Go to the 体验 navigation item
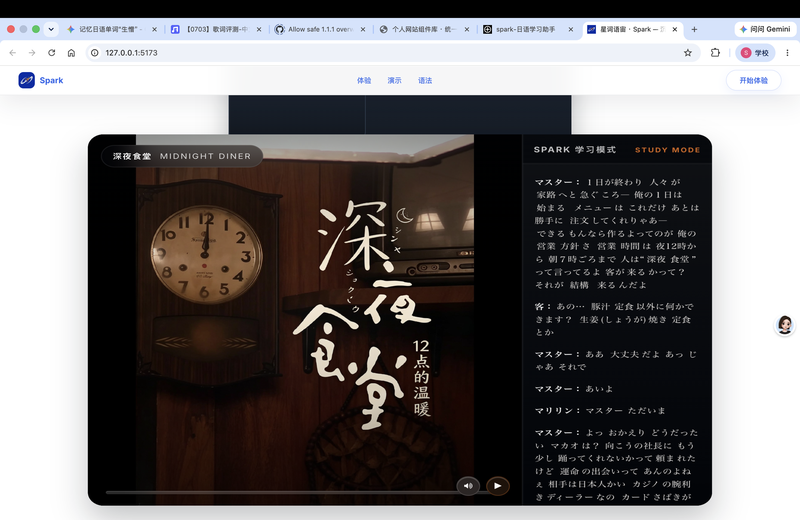This screenshot has height=520, width=800. click(364, 81)
